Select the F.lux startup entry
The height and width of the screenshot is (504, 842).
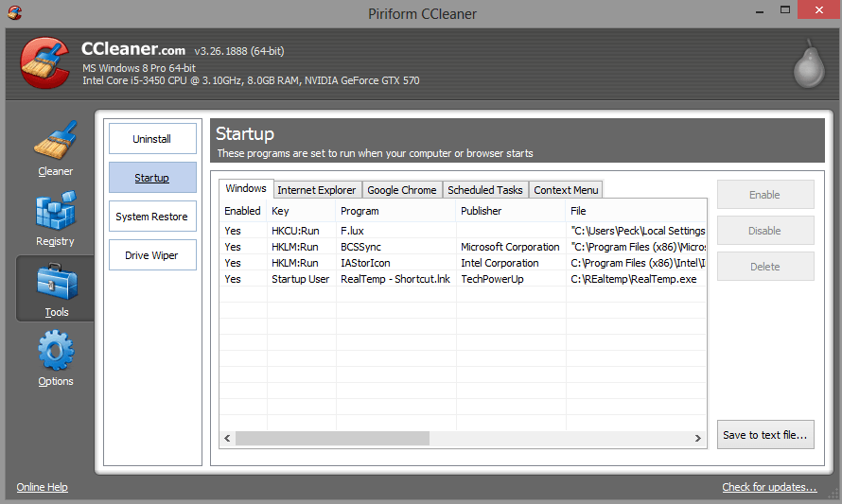pos(353,231)
